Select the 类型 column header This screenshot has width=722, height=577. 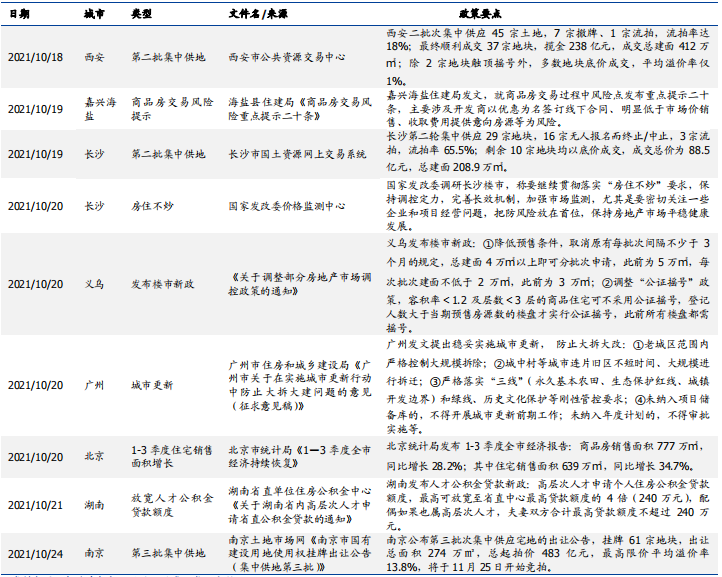[142, 16]
